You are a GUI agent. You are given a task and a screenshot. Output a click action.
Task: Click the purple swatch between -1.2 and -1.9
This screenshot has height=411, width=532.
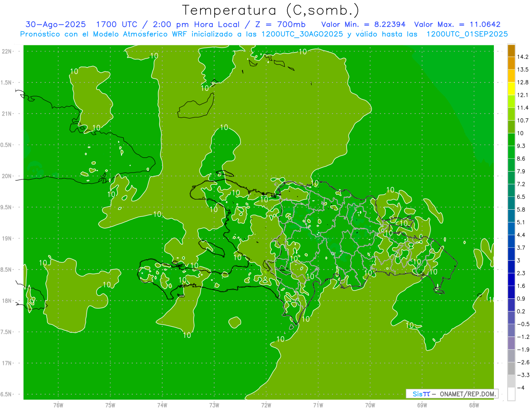click(x=511, y=343)
